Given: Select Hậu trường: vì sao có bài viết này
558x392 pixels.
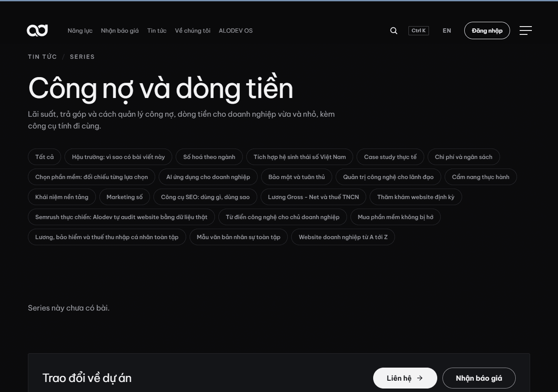Looking at the screenshot, I should point(118,157).
